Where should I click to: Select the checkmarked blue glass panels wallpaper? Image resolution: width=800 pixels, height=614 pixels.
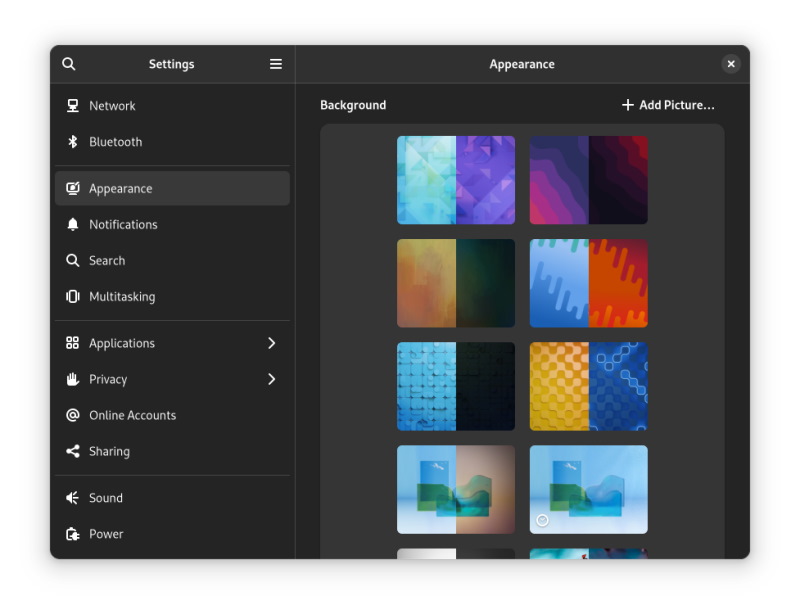click(588, 489)
